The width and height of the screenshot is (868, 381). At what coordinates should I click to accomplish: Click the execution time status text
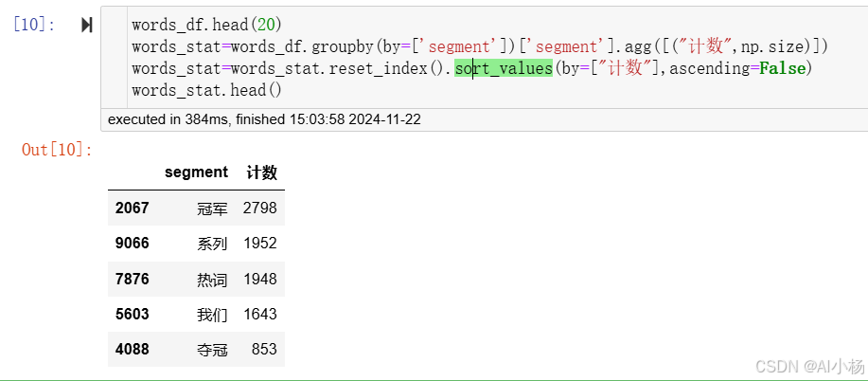pyautogui.click(x=264, y=119)
